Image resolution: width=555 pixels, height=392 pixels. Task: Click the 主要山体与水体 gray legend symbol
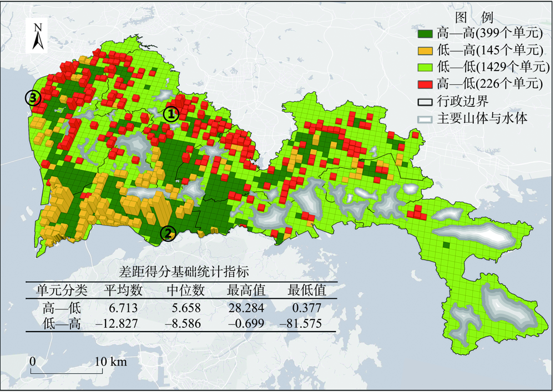point(425,119)
